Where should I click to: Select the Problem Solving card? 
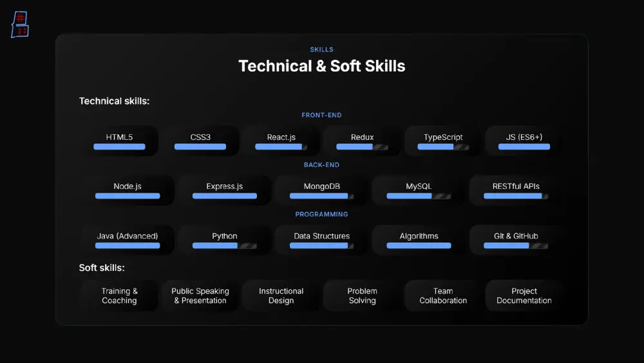point(362,295)
